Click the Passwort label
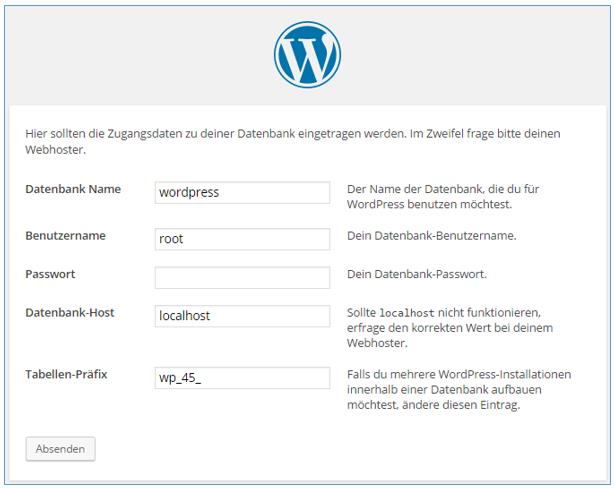Screen dimensions: 615x488 pos(50,274)
